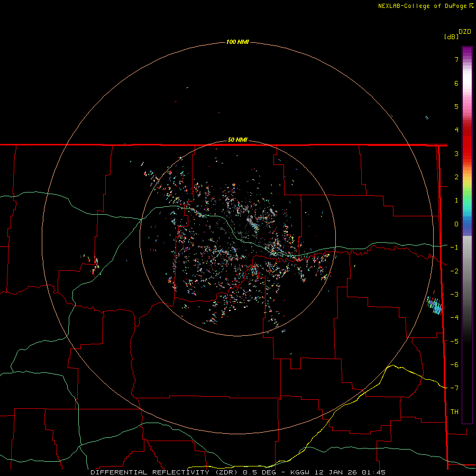Click the 50 NMI range ring label
476x476 pixels.
click(x=237, y=140)
